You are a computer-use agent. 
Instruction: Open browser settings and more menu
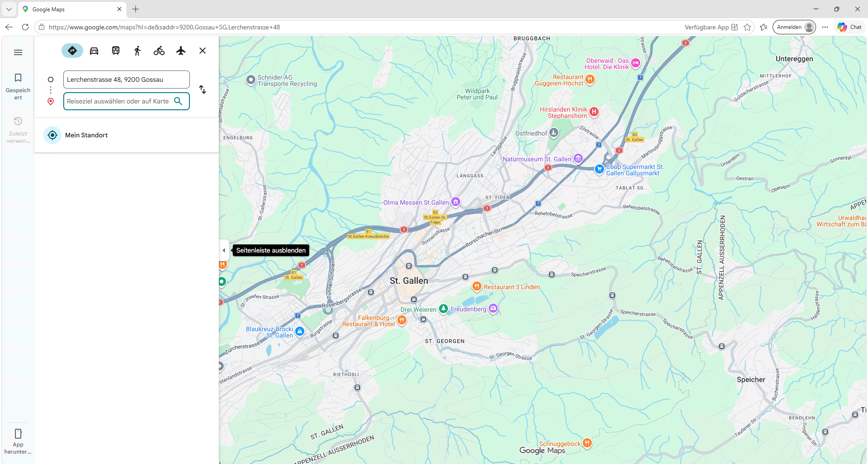point(825,27)
